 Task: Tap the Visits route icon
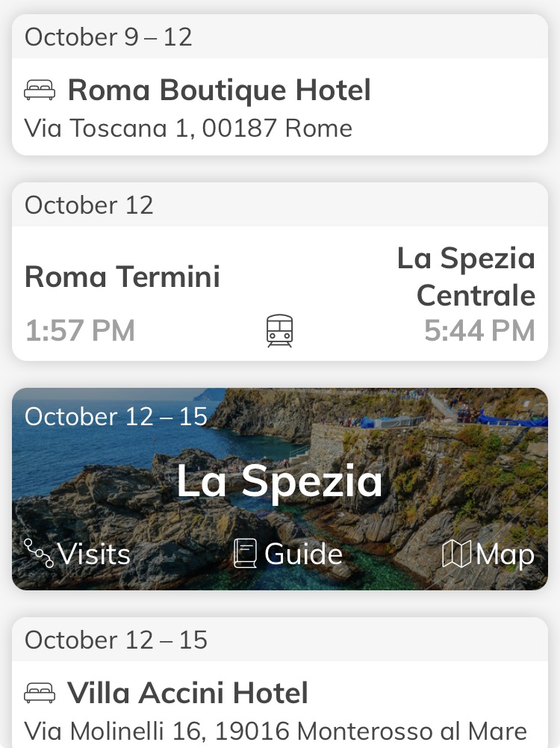point(39,554)
